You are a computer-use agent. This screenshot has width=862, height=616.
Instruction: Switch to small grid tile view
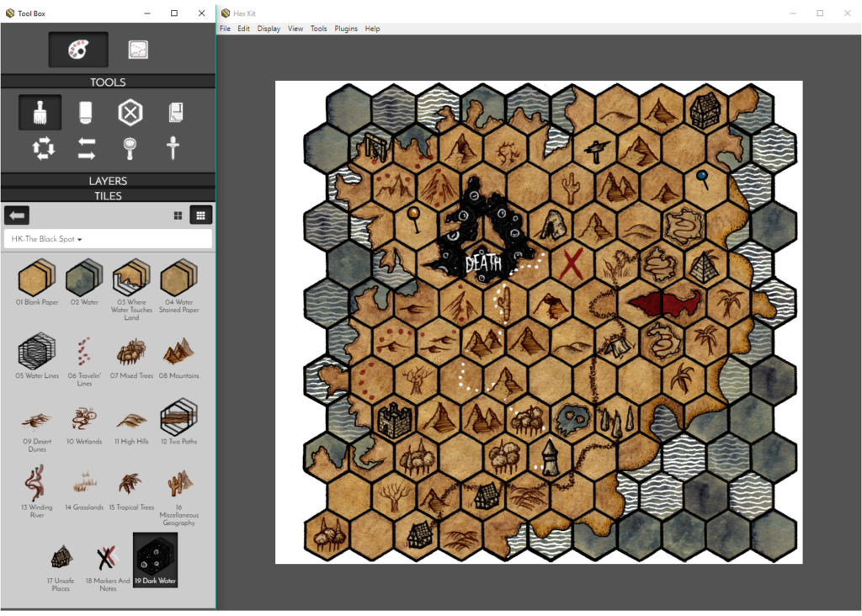200,215
